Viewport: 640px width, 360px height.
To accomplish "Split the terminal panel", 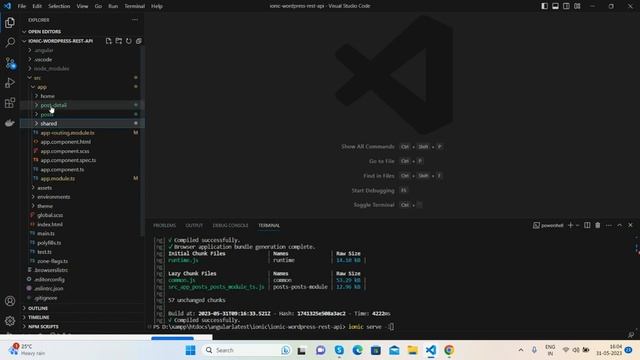I will point(587,225).
